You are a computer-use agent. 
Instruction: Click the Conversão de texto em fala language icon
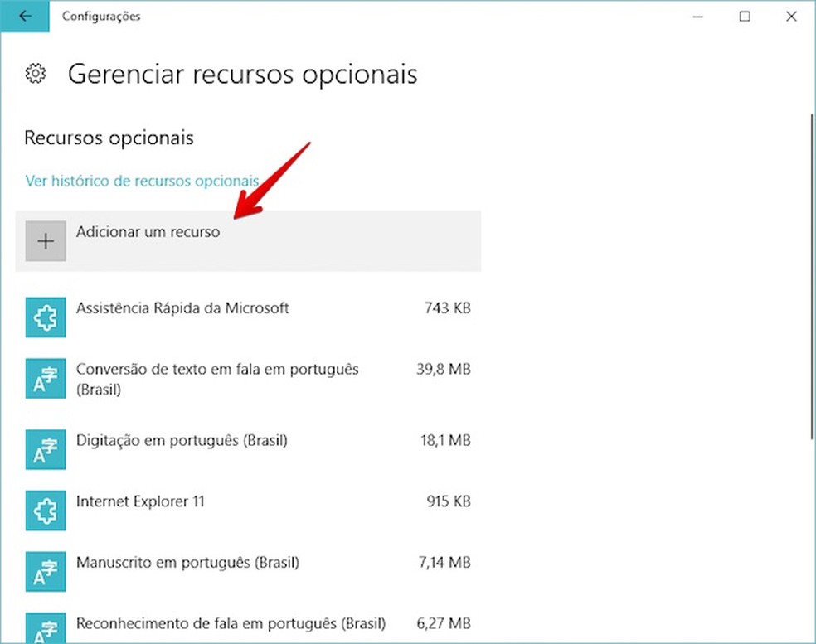46,379
